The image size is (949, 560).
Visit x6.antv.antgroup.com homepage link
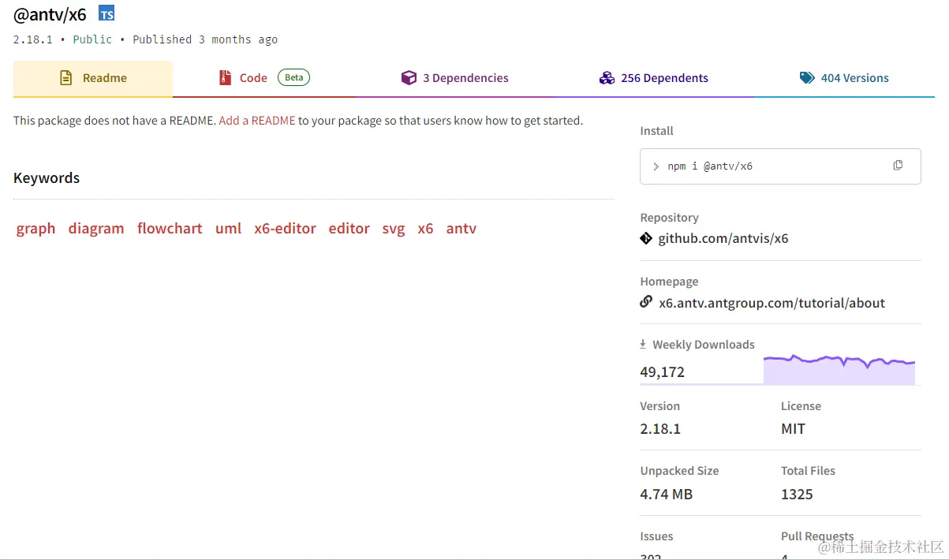tap(772, 303)
